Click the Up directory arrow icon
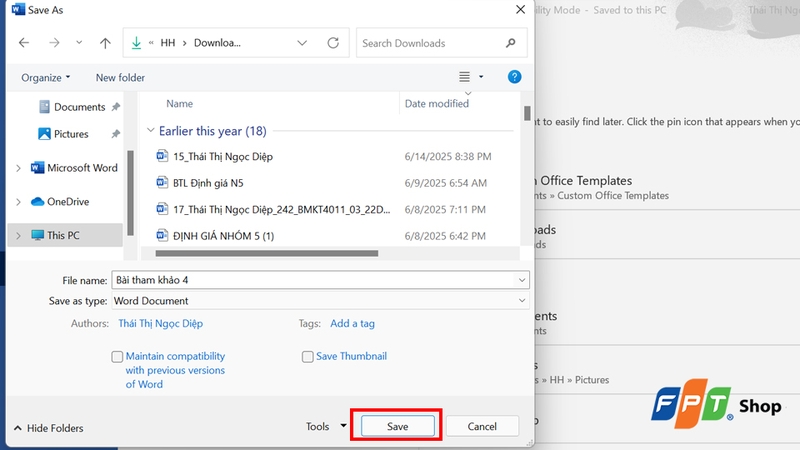Viewport: 800px width, 450px height. [x=106, y=44]
